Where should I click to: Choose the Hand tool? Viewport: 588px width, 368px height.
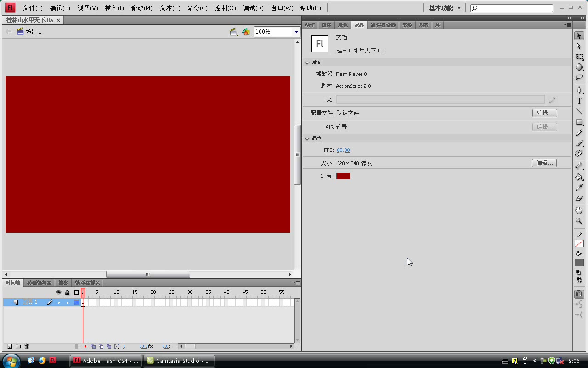579,210
